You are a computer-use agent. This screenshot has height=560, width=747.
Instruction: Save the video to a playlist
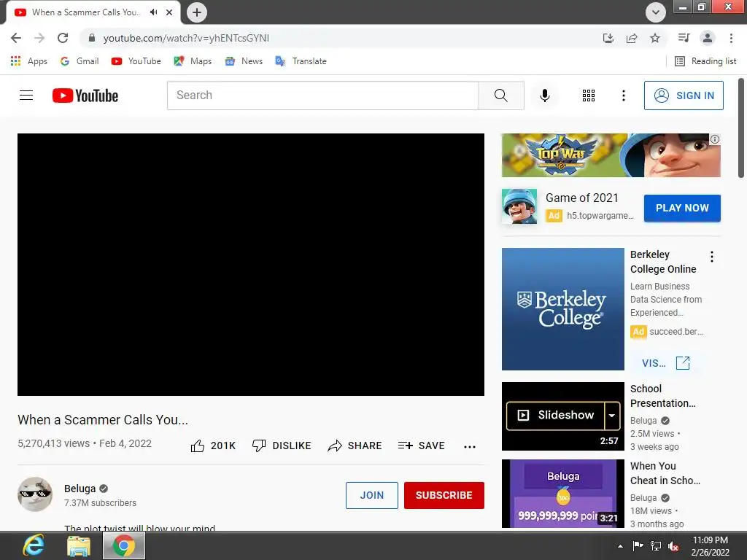point(422,446)
